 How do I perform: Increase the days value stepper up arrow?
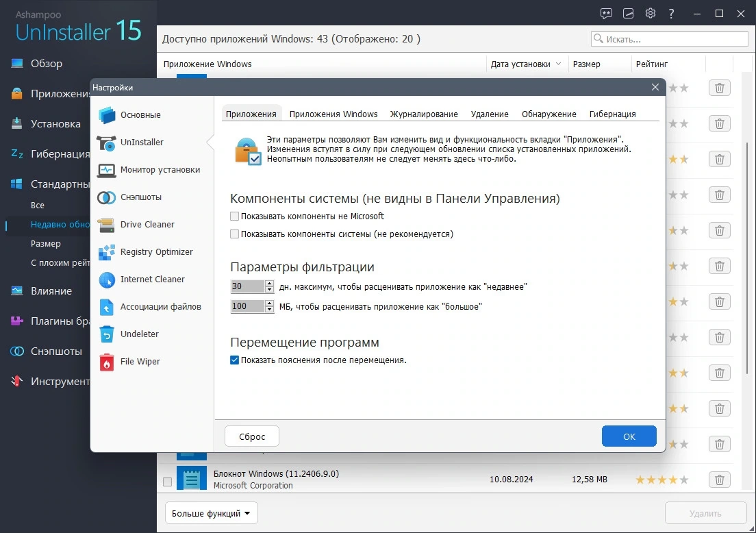pyautogui.click(x=270, y=283)
